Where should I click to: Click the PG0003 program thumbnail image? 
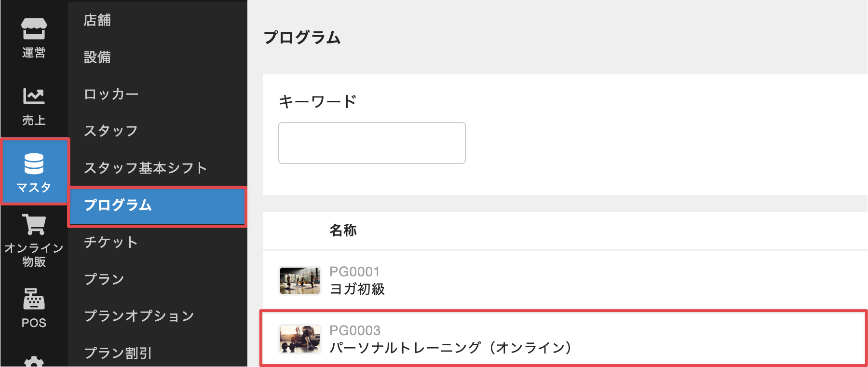pyautogui.click(x=300, y=339)
